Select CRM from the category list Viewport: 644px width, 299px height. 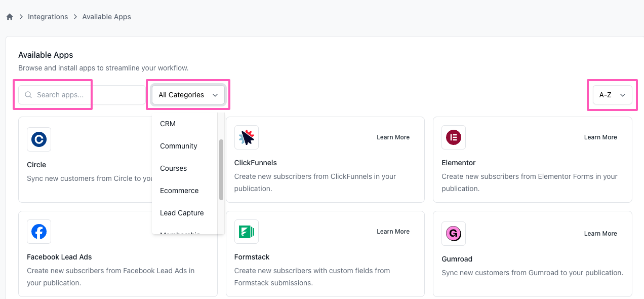[168, 124]
